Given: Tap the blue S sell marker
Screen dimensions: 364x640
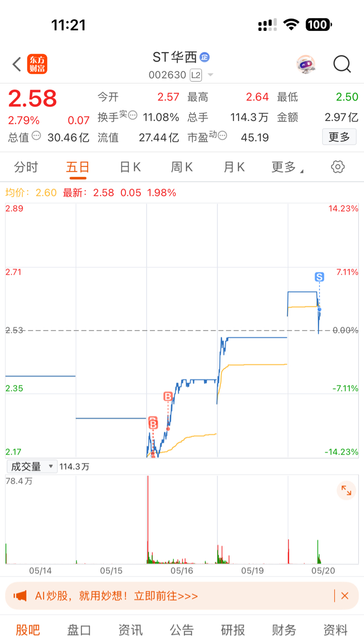Looking at the screenshot, I should (319, 277).
